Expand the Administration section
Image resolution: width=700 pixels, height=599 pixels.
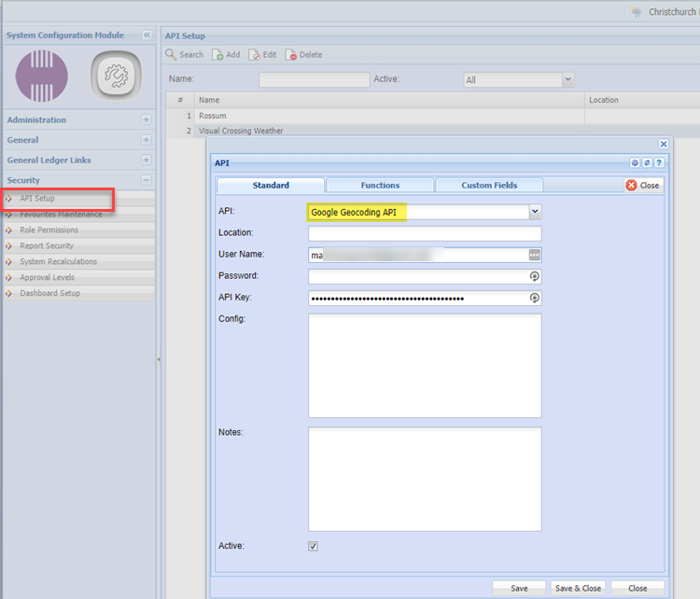coord(146,120)
